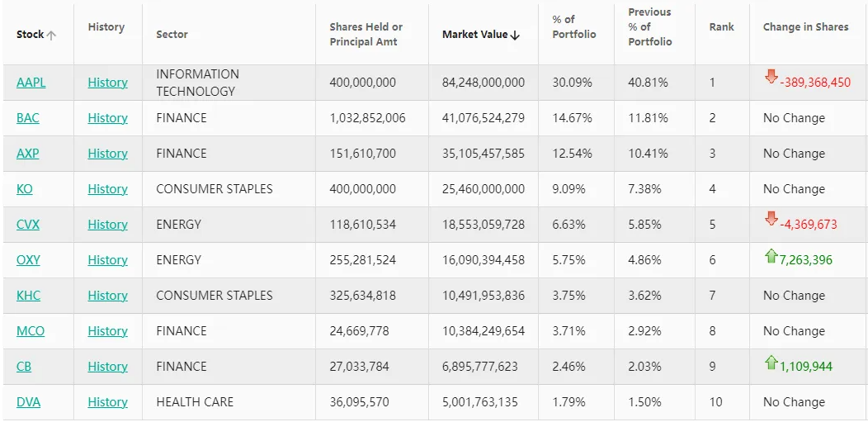The image size is (868, 422).
Task: View History for AXP
Action: pos(107,154)
